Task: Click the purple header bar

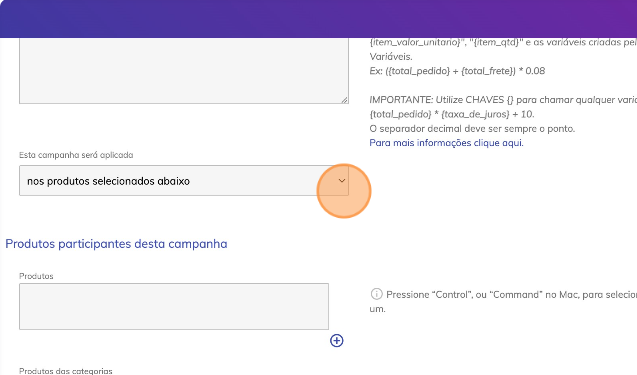Action: coord(318,19)
